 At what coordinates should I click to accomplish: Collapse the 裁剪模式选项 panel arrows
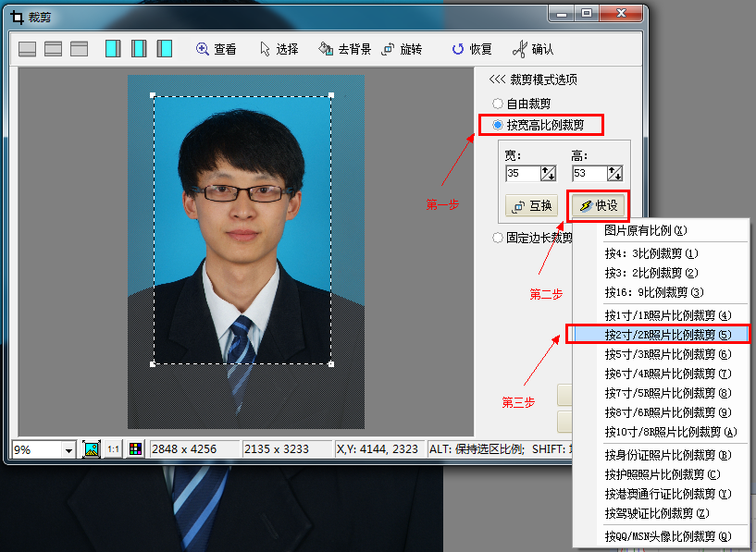coord(497,80)
